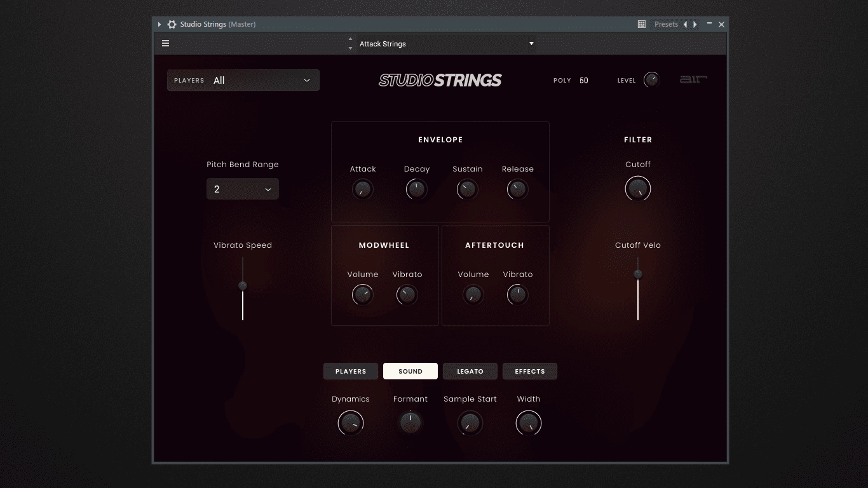This screenshot has width=868, height=488.
Task: Switch to the Sound tab
Action: click(410, 371)
